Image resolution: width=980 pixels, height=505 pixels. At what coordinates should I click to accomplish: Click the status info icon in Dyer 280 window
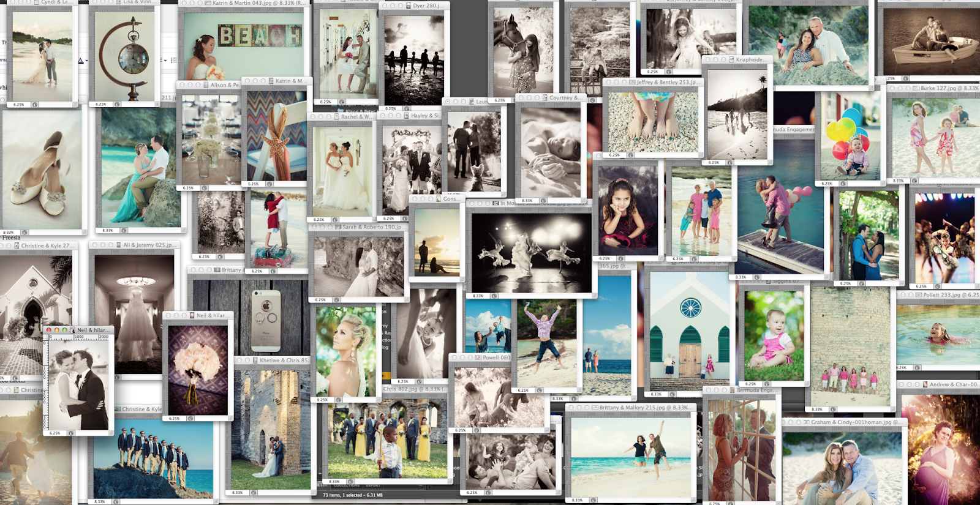tap(407, 108)
